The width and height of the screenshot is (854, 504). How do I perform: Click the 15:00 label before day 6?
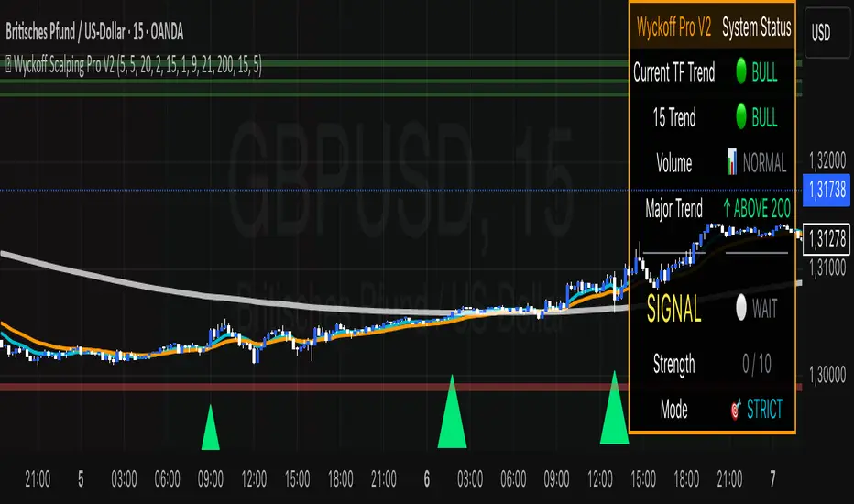pos(298,479)
